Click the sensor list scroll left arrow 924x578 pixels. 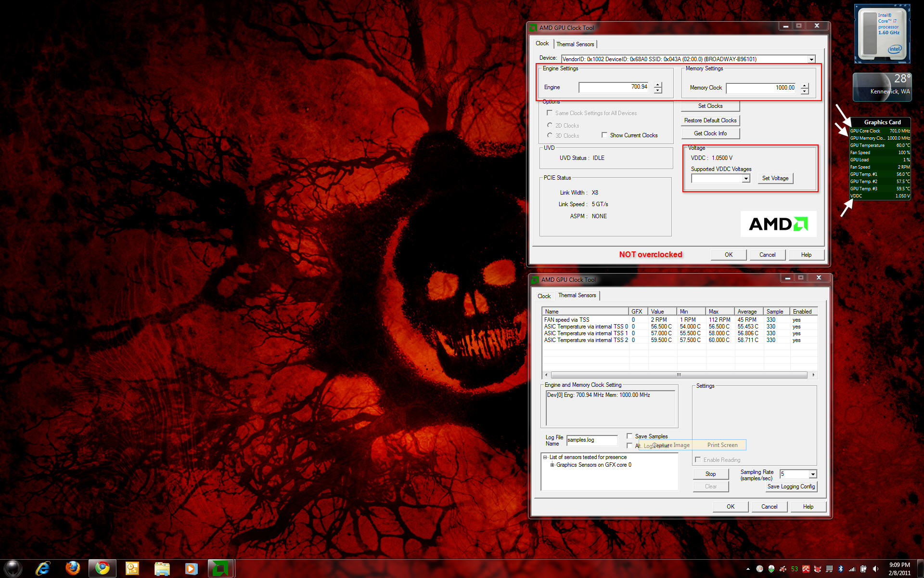(x=546, y=375)
